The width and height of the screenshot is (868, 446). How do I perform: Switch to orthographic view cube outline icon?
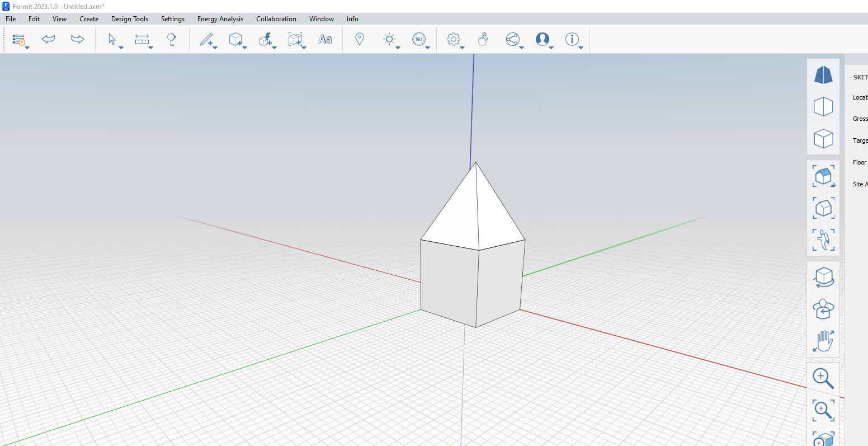(823, 106)
